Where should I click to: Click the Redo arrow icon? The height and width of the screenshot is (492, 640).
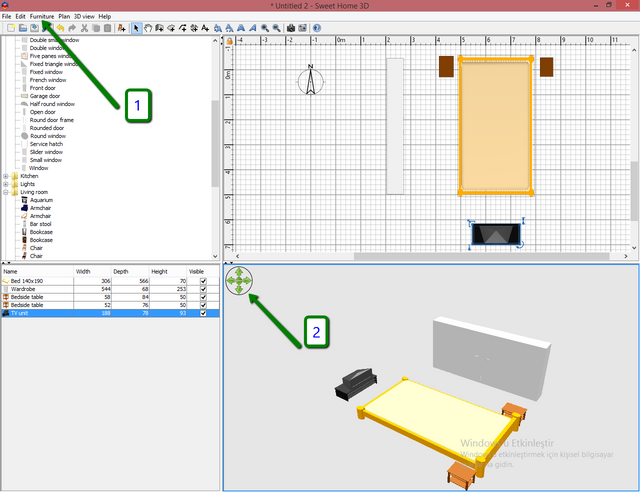[72, 28]
